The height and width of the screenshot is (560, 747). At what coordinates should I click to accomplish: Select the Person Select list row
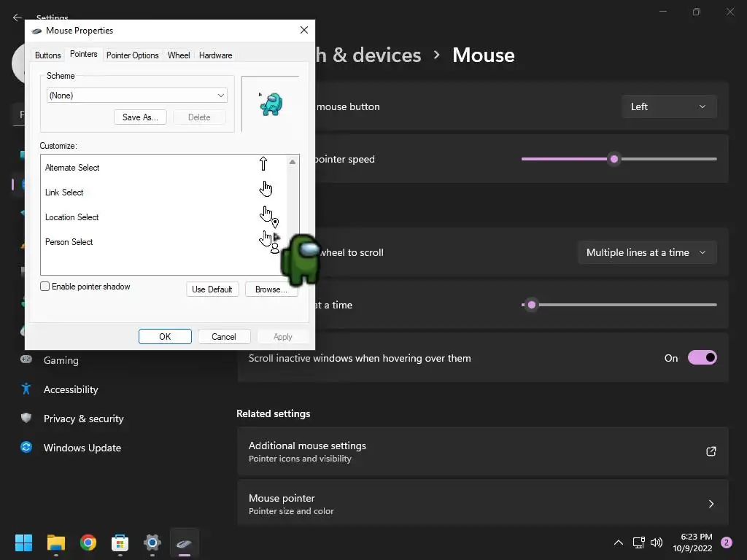163,241
